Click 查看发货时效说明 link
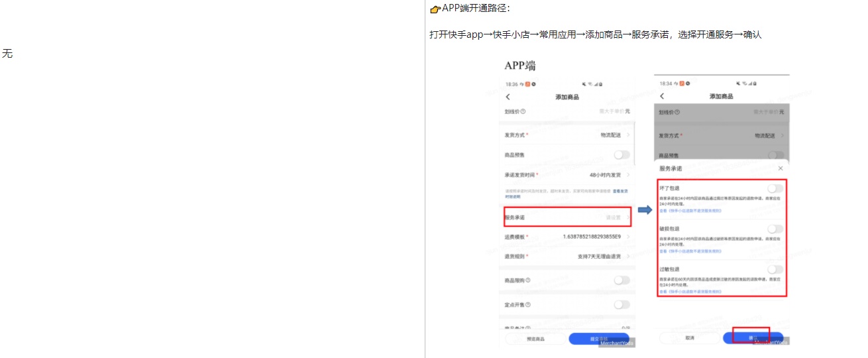 coord(620,191)
